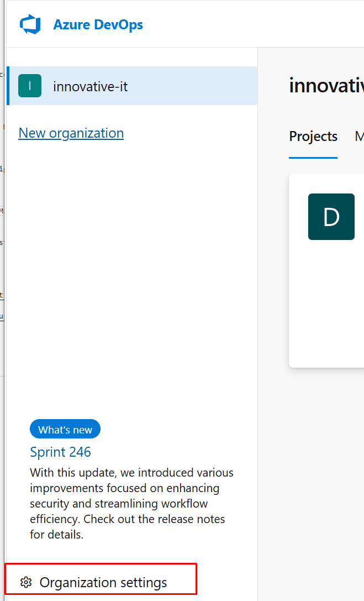This screenshot has width=364, height=601.
Task: Open the D project tile
Action: coord(331,217)
